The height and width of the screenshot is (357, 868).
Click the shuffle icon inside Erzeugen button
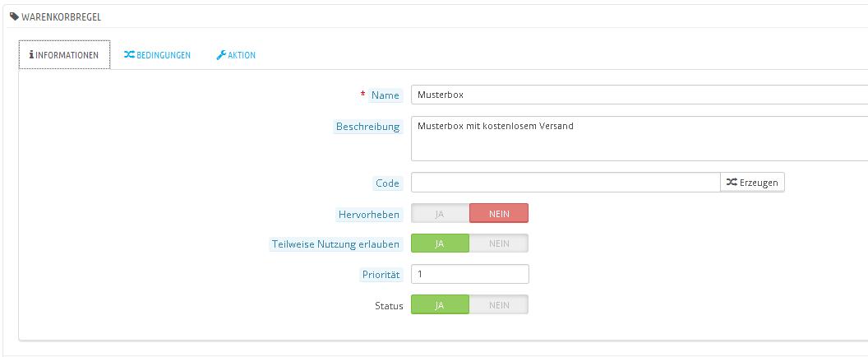tap(732, 183)
